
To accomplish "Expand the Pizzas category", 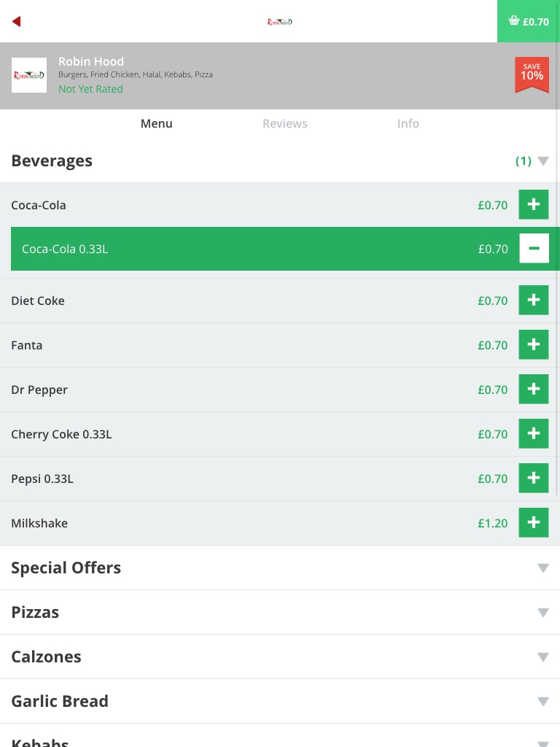I will pos(542,613).
